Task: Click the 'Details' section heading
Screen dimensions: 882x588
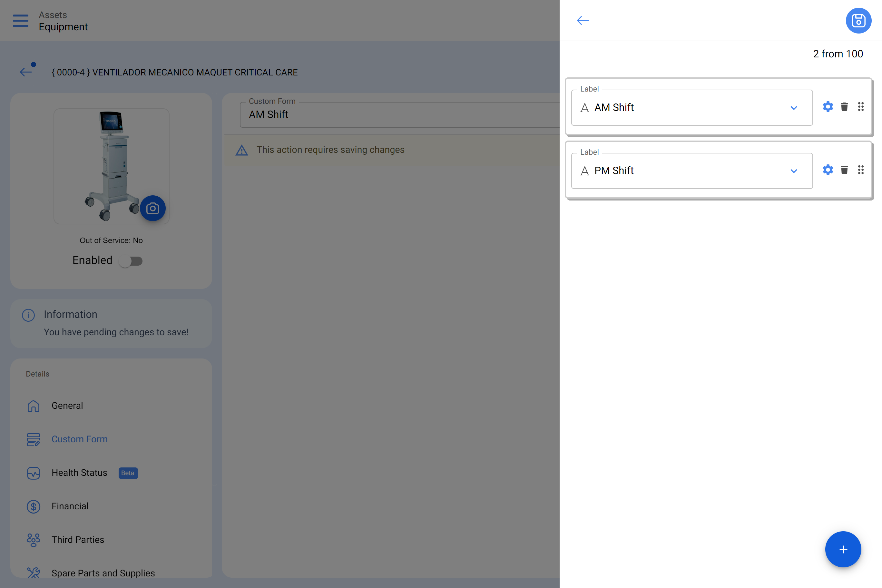Action: click(37, 374)
